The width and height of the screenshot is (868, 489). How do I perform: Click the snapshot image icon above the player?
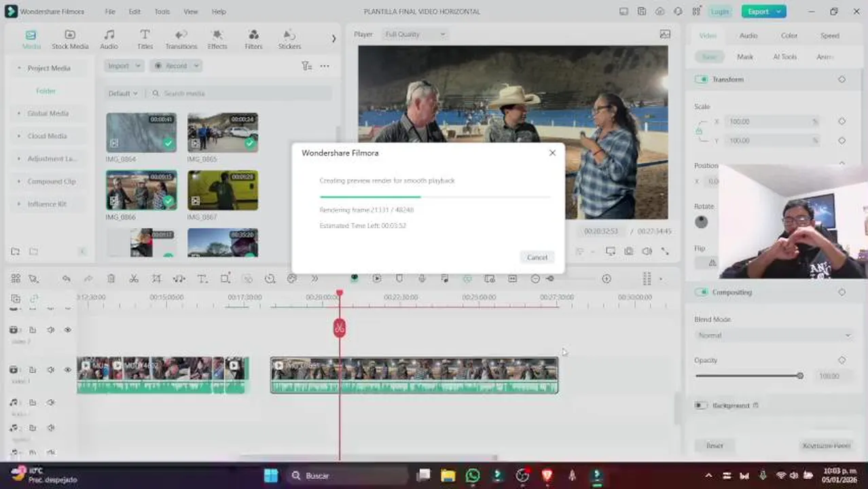[665, 34]
